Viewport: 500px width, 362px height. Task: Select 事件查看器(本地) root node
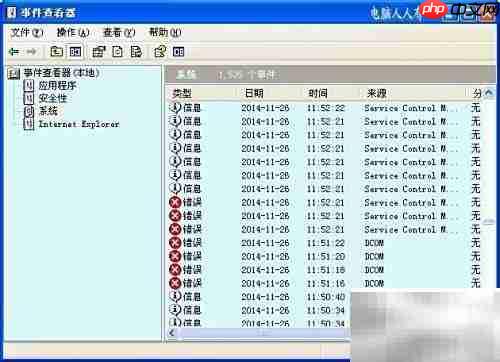[x=62, y=73]
